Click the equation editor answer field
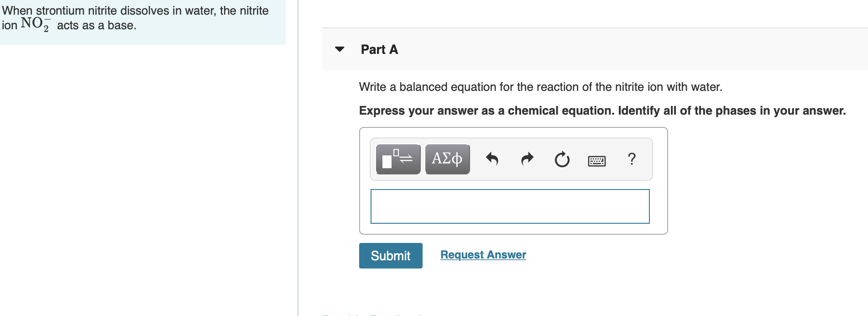The height and width of the screenshot is (316, 868). (x=510, y=206)
